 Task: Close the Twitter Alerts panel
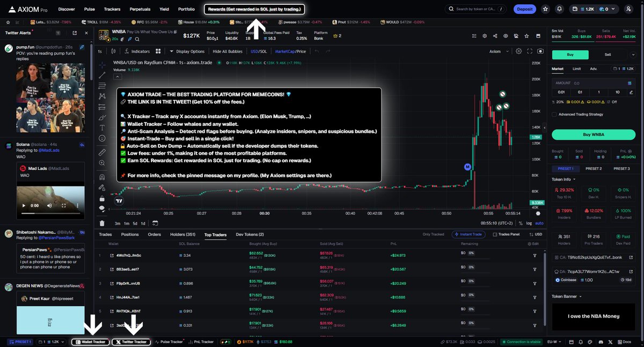pyautogui.click(x=86, y=33)
